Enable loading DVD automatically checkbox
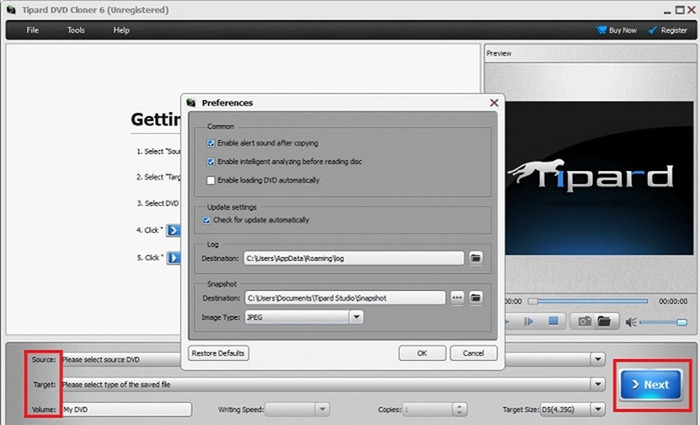 tap(211, 180)
